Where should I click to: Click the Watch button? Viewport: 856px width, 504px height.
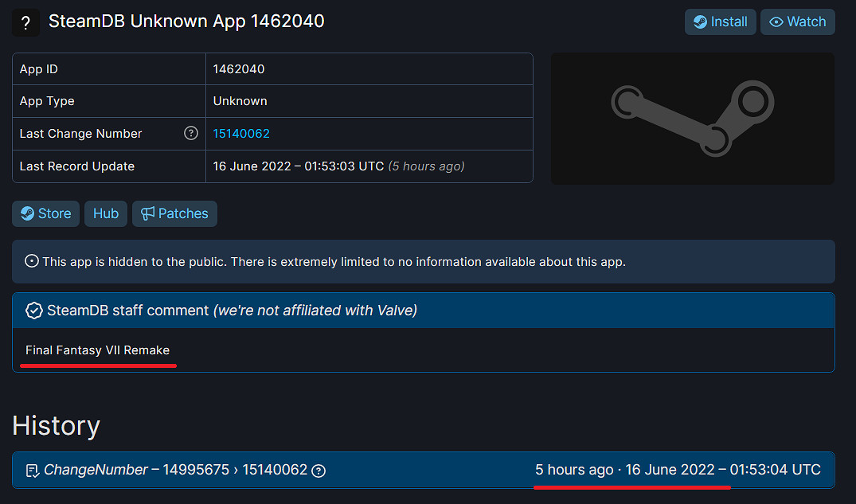(797, 21)
